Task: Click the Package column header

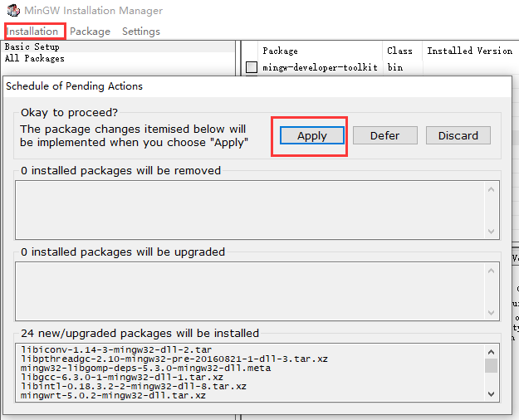Action: click(280, 51)
